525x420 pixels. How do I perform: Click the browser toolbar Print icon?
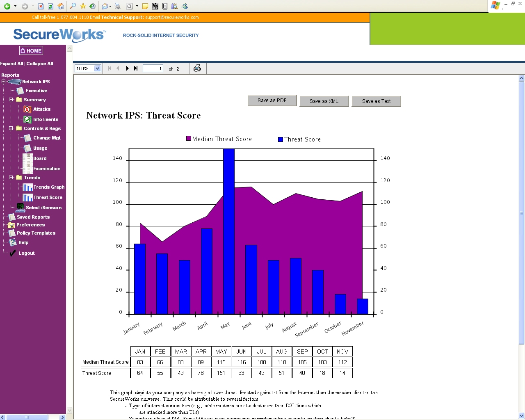pos(118,6)
